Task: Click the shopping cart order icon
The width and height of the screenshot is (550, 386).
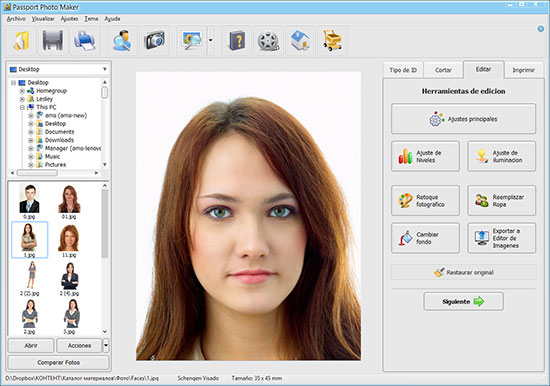Action: pos(332,40)
